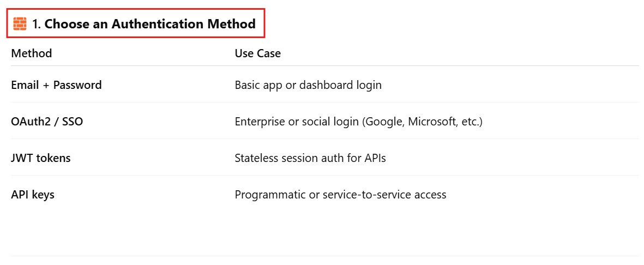Select the "JWT tokens" method cell
Screen dimensions: 644x265
pos(41,158)
